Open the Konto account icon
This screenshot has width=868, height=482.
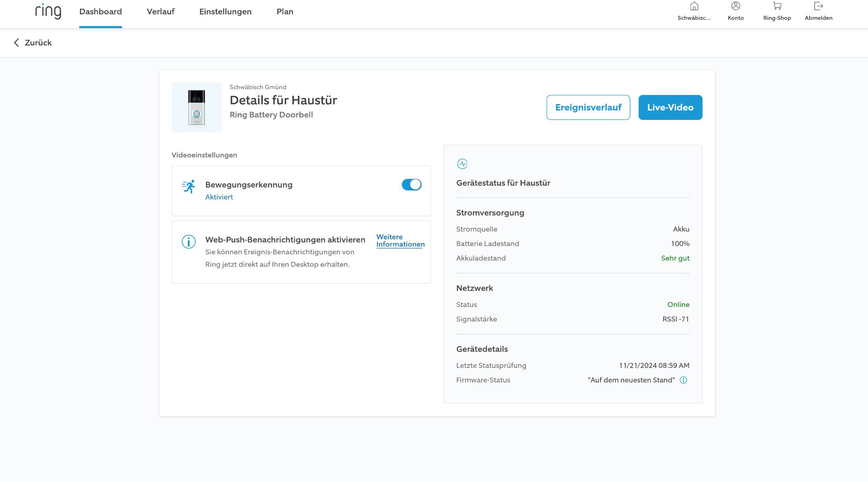pos(735,6)
